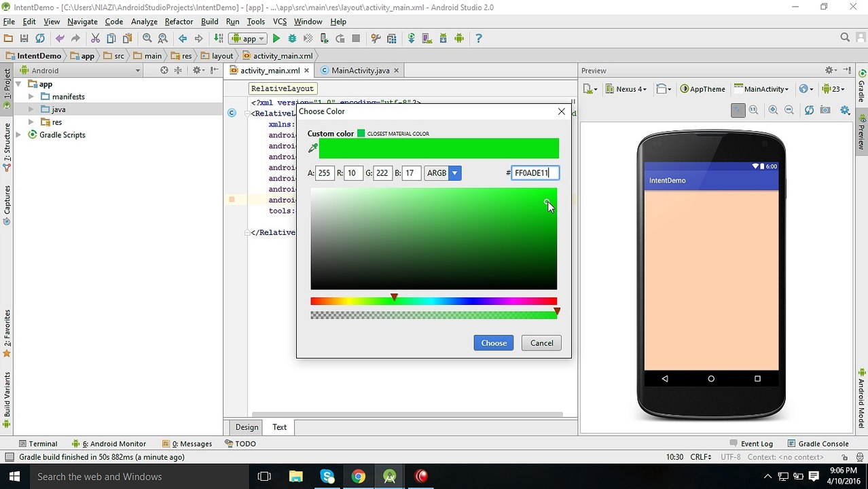868x489 pixels.
Task: Open the Android Monitor tool window
Action: (x=109, y=443)
